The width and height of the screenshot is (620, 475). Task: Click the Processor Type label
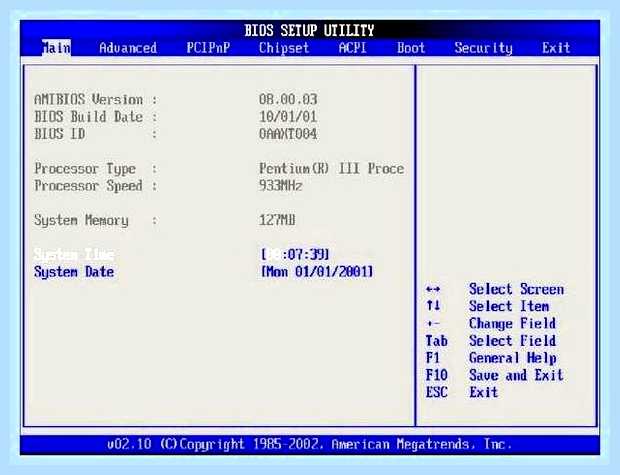pyautogui.click(x=85, y=168)
